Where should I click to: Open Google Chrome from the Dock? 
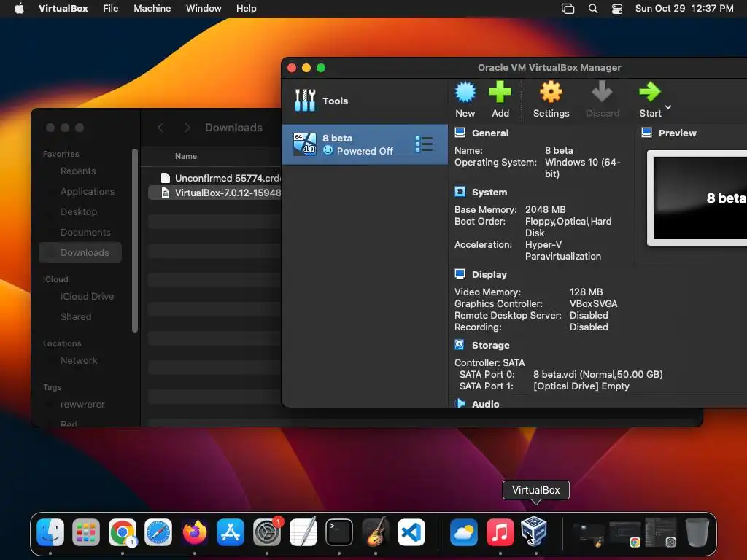tap(123, 532)
